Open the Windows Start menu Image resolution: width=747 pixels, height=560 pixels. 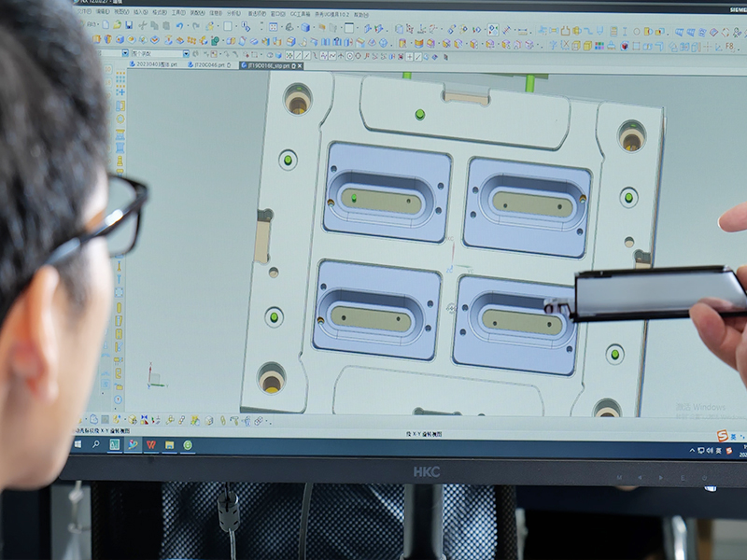78,445
